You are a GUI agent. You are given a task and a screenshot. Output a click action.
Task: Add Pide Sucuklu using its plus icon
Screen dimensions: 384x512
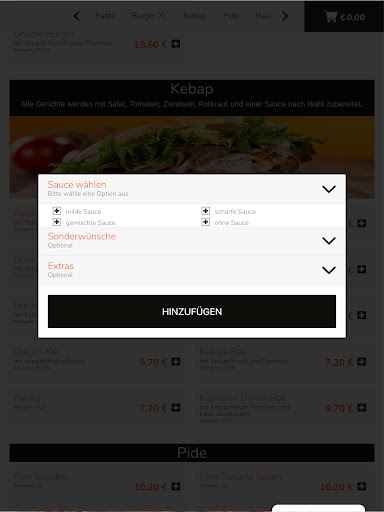point(176,486)
